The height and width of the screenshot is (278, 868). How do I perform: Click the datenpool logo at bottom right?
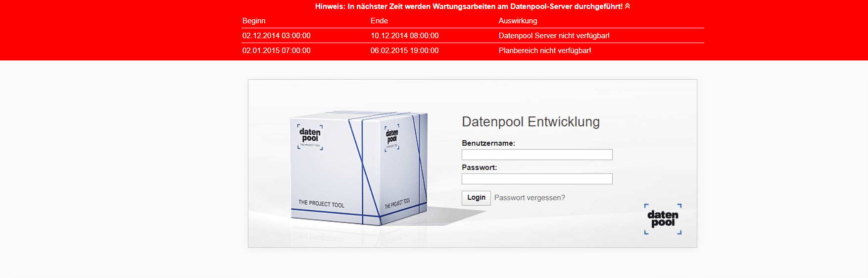tap(663, 219)
